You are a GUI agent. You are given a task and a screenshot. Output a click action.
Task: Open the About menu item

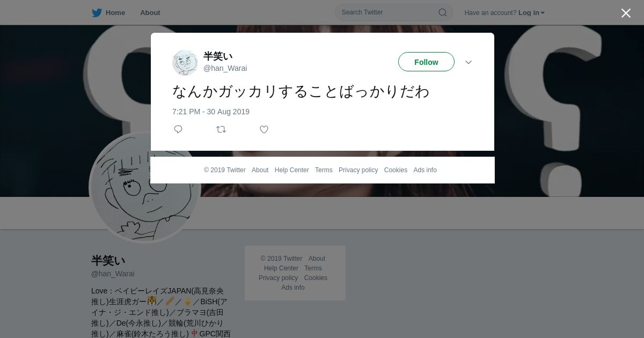pyautogui.click(x=150, y=12)
